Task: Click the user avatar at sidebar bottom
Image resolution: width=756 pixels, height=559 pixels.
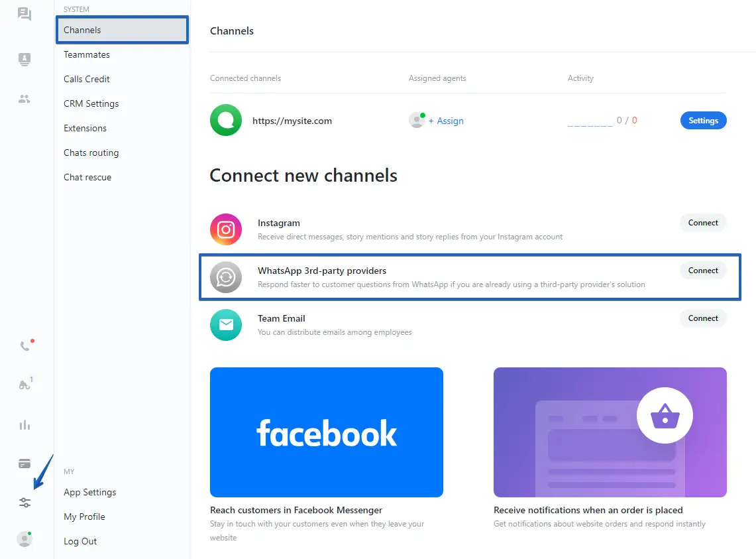Action: click(x=25, y=540)
